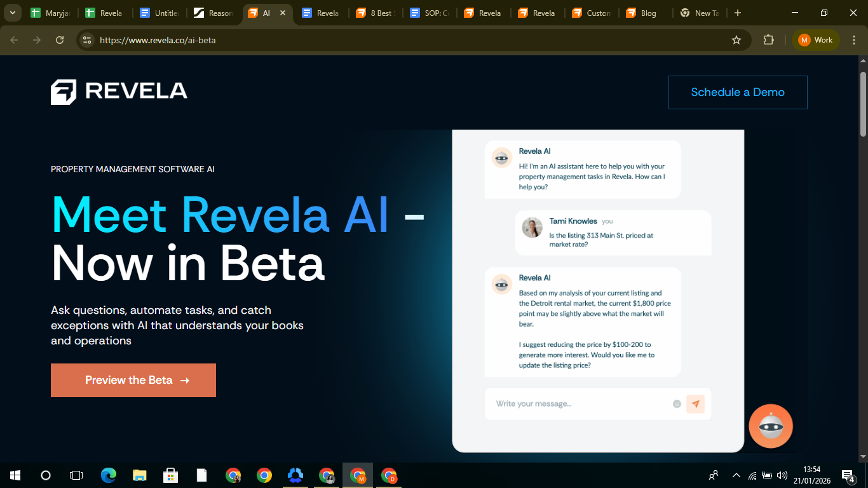Click the volume speaker icon in tray
This screenshot has height=488, width=868.
pos(782,475)
